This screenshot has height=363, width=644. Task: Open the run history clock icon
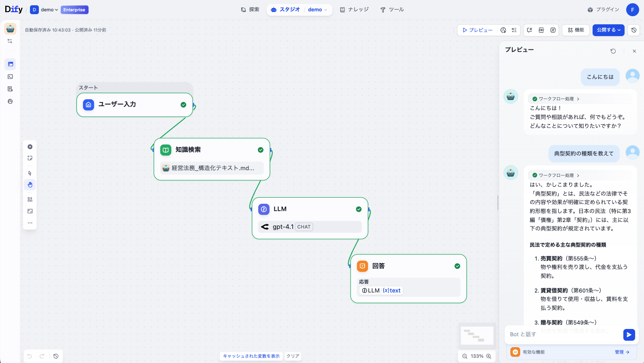(503, 30)
